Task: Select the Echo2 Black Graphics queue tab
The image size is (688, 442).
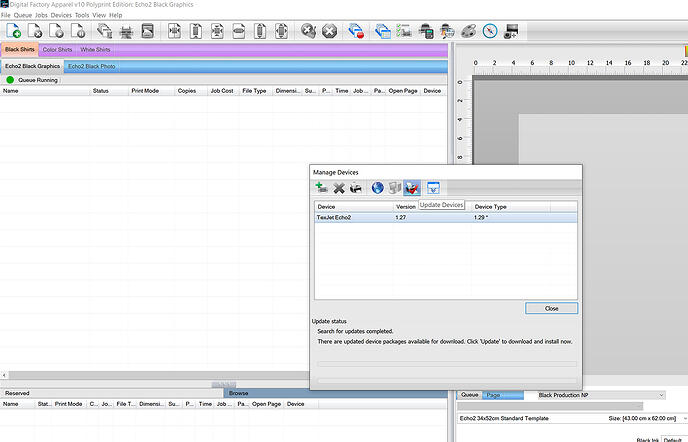Action: (x=32, y=66)
